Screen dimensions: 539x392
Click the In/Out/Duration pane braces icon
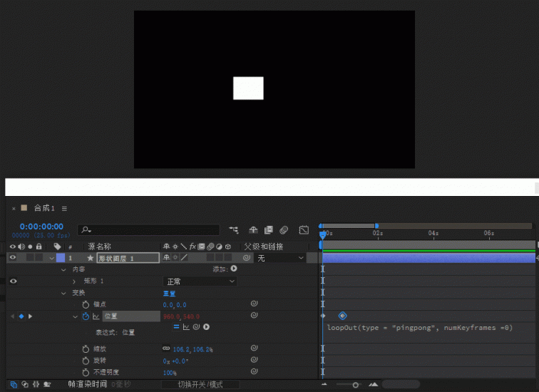point(36,384)
